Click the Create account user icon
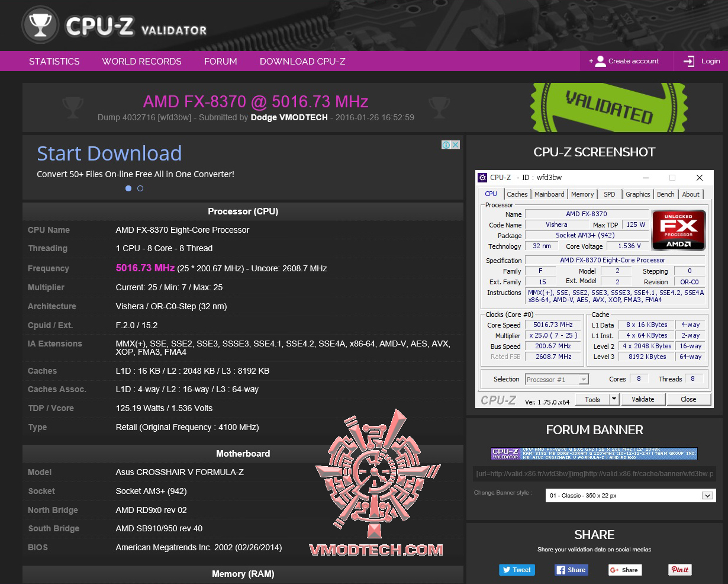Viewport: 728px width, 584px height. coord(600,61)
